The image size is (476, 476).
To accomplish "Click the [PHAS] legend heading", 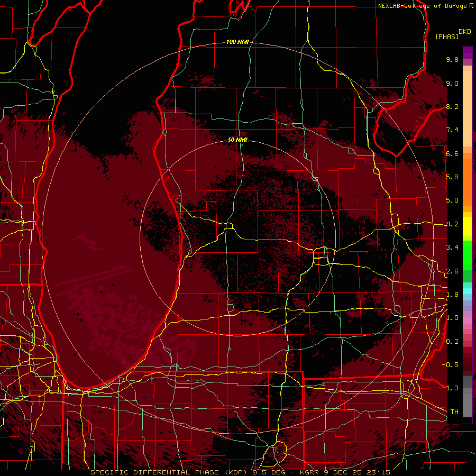I will click(x=447, y=36).
